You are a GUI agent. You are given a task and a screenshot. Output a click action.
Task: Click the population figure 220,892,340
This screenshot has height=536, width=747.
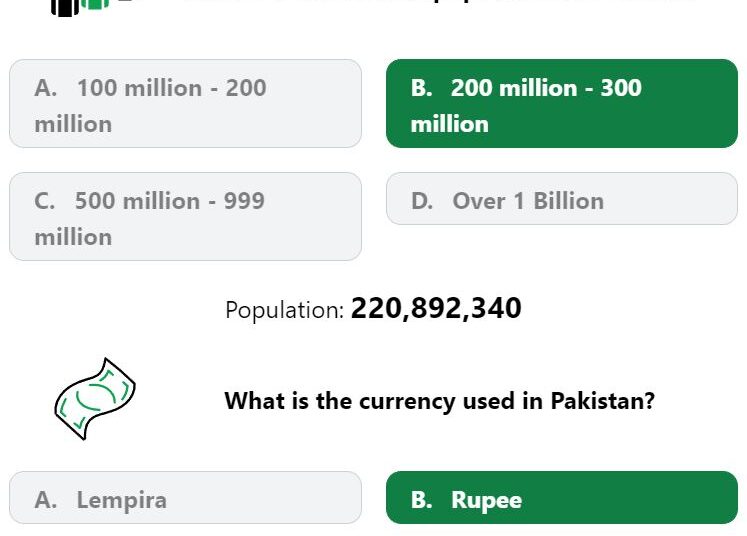(x=436, y=308)
